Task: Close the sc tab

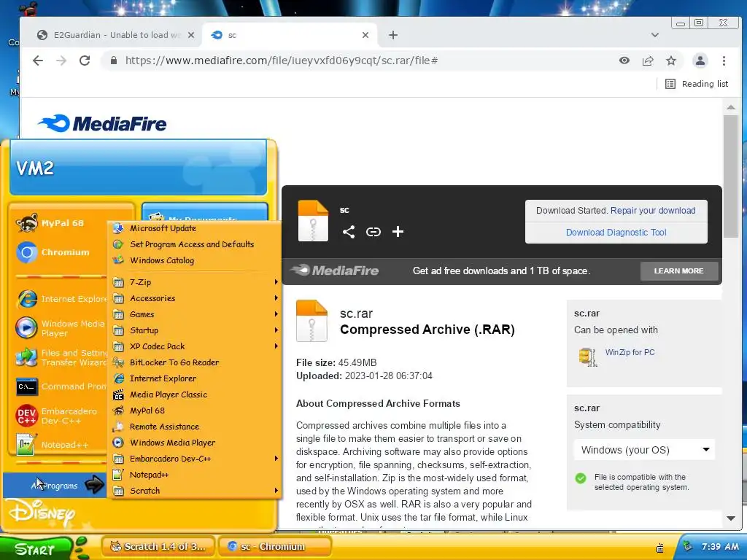Action: tap(365, 35)
